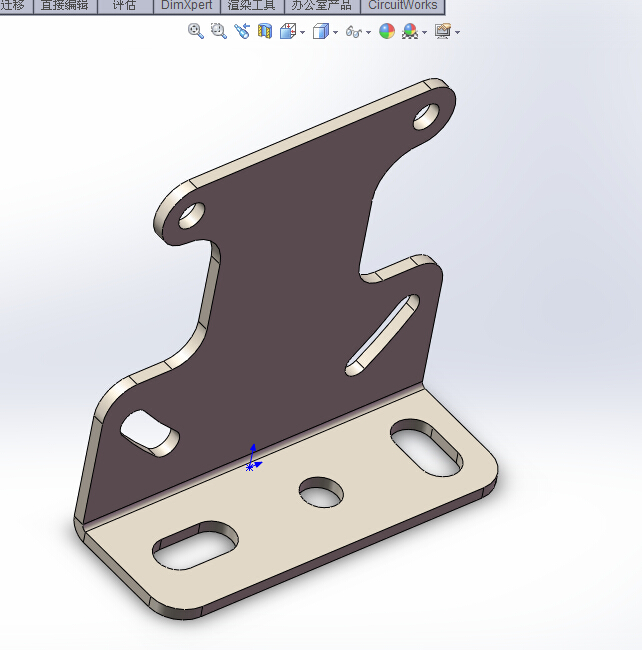Click the View Orientation cube icon

coord(288,31)
